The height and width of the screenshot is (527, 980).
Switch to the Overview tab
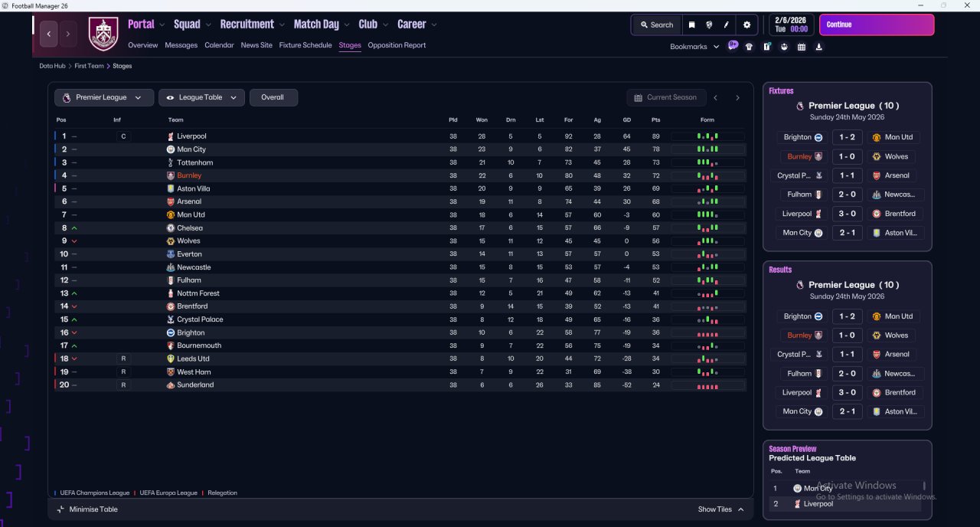143,45
